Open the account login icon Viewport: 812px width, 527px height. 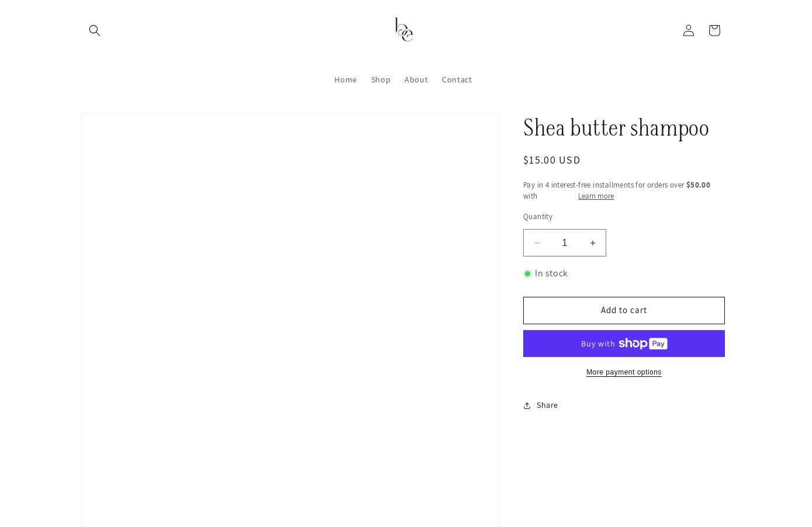688,30
